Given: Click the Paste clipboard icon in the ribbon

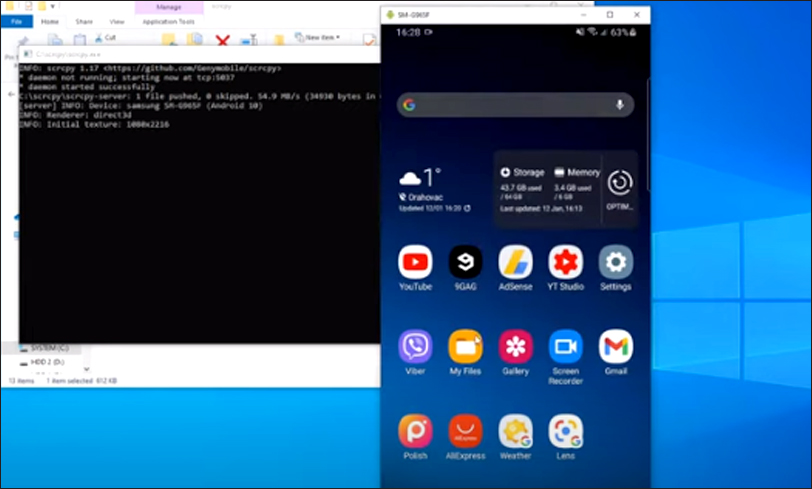Looking at the screenshot, I should [79, 39].
